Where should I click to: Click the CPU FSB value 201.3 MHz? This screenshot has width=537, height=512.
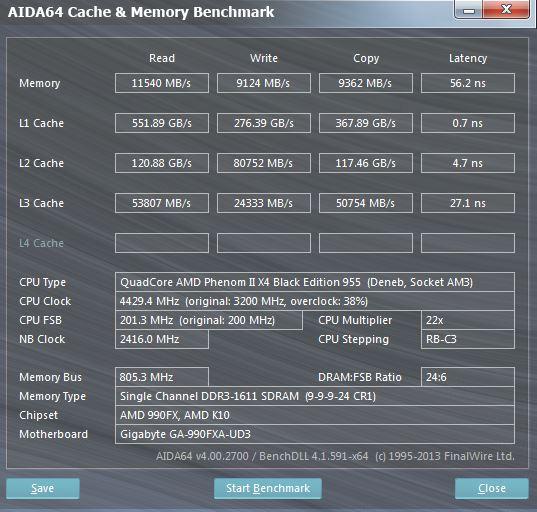coord(209,320)
